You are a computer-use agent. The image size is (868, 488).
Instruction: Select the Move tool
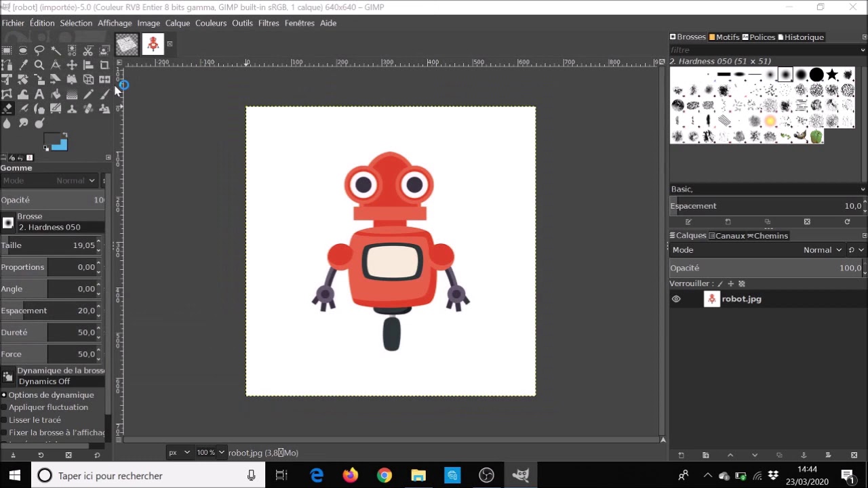[x=72, y=65]
